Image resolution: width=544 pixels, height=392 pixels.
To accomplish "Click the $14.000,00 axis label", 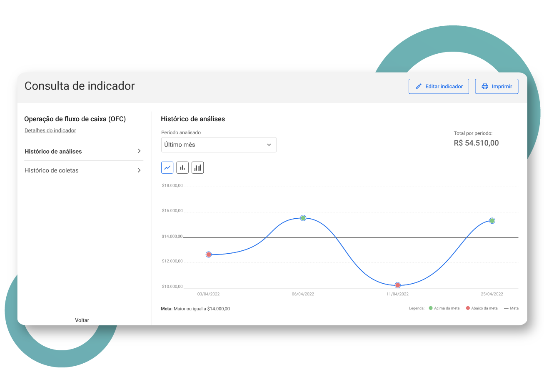I will click(172, 237).
